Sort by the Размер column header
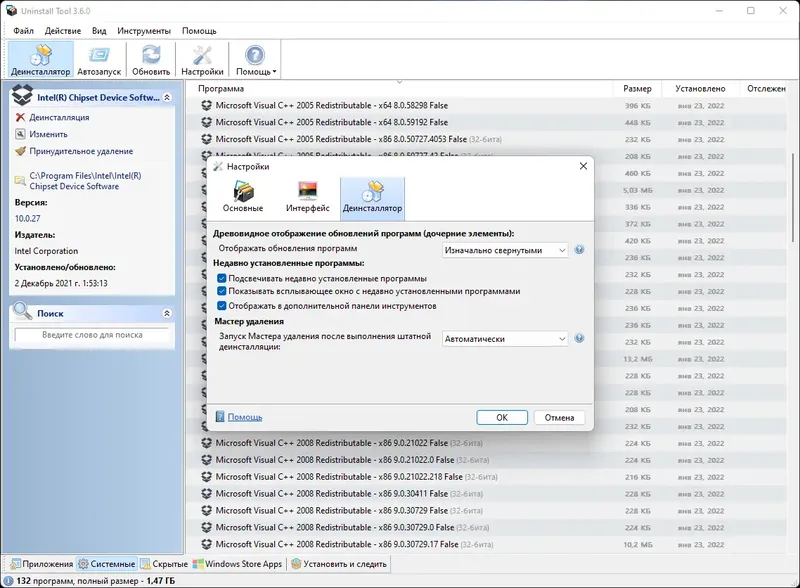The image size is (800, 588). [637, 88]
